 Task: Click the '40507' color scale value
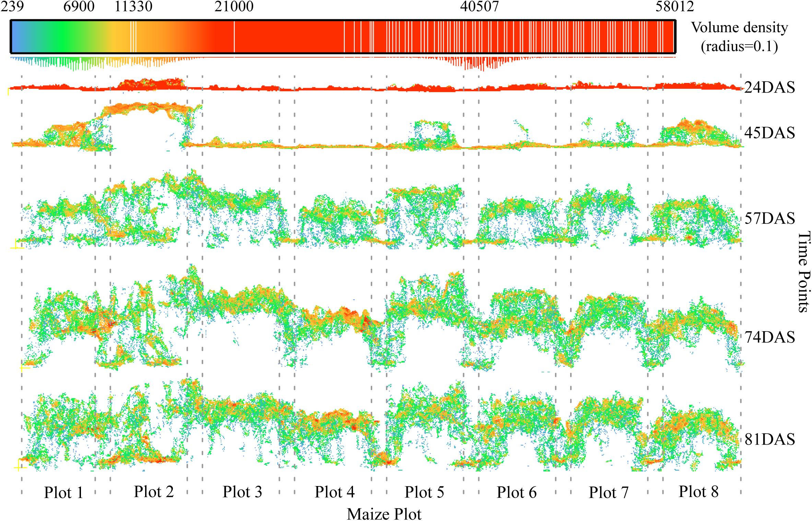coord(479,6)
